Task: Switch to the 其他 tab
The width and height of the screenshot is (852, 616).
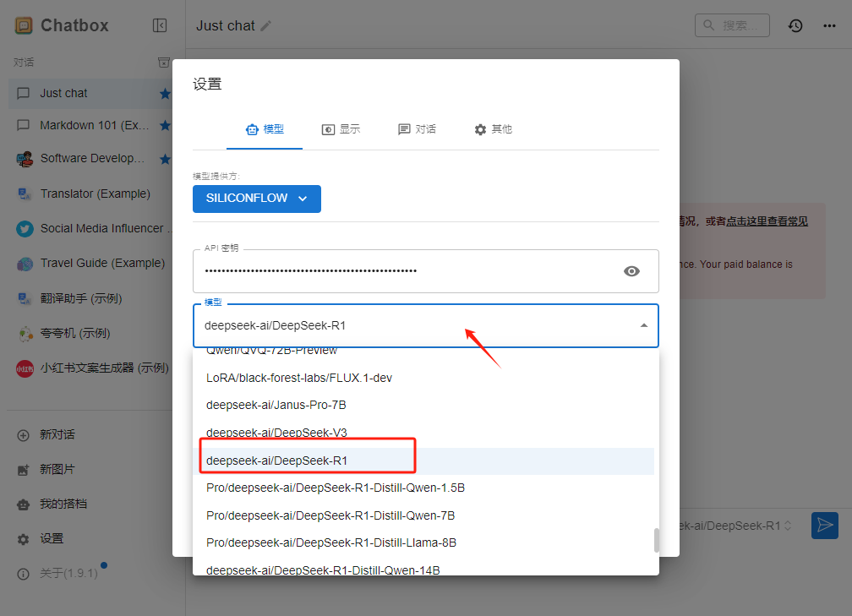Action: pyautogui.click(x=493, y=129)
